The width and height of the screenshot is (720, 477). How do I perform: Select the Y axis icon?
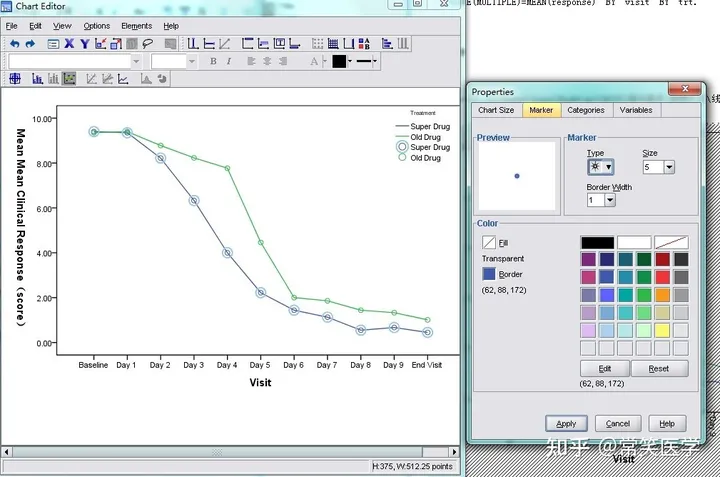84,44
